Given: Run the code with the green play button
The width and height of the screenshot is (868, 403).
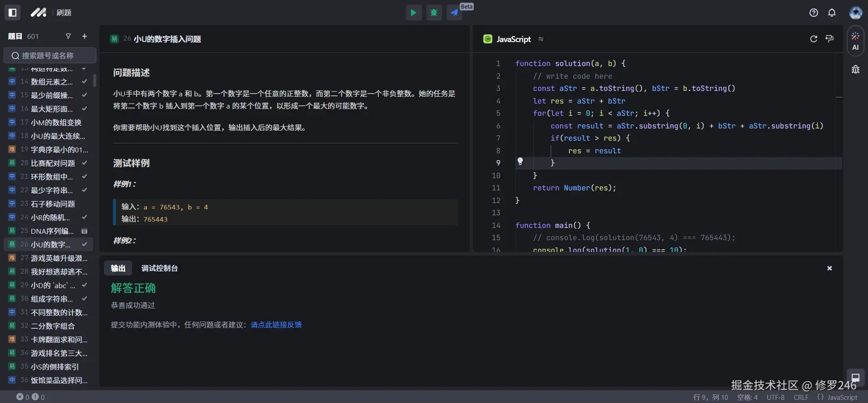Looking at the screenshot, I should coord(413,13).
